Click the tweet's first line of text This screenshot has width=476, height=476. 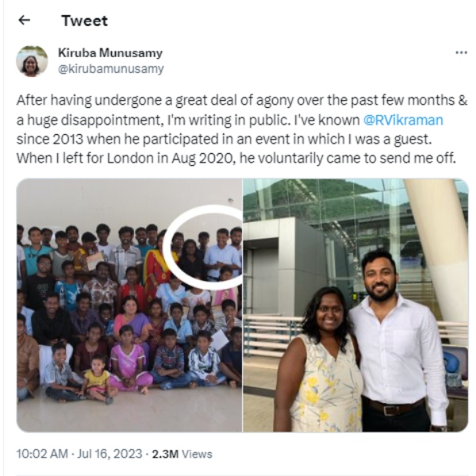tap(242, 100)
